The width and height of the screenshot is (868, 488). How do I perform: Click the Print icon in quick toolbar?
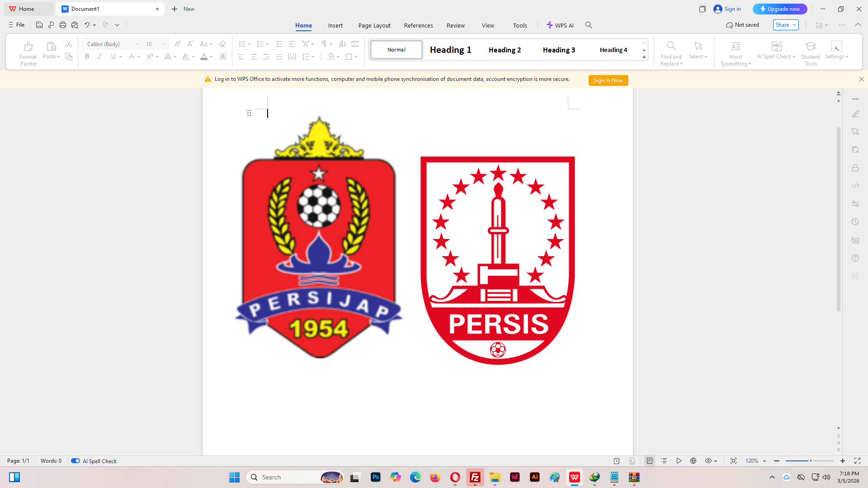(x=63, y=25)
